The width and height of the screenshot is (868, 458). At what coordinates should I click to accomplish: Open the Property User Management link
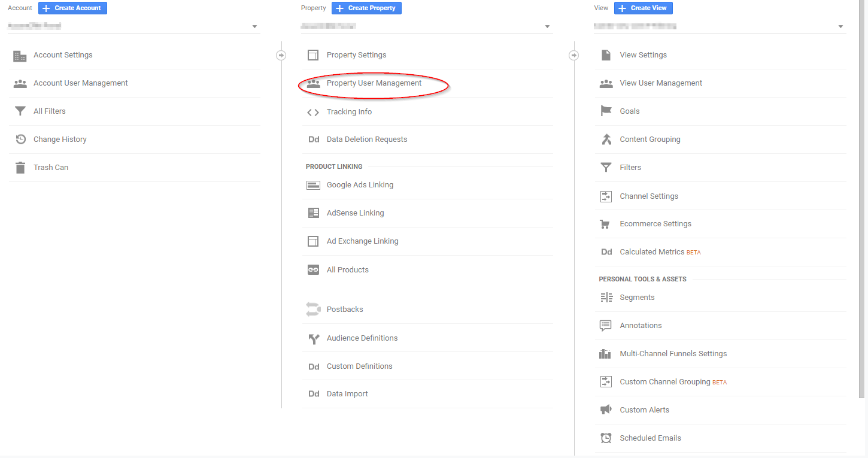tap(374, 83)
